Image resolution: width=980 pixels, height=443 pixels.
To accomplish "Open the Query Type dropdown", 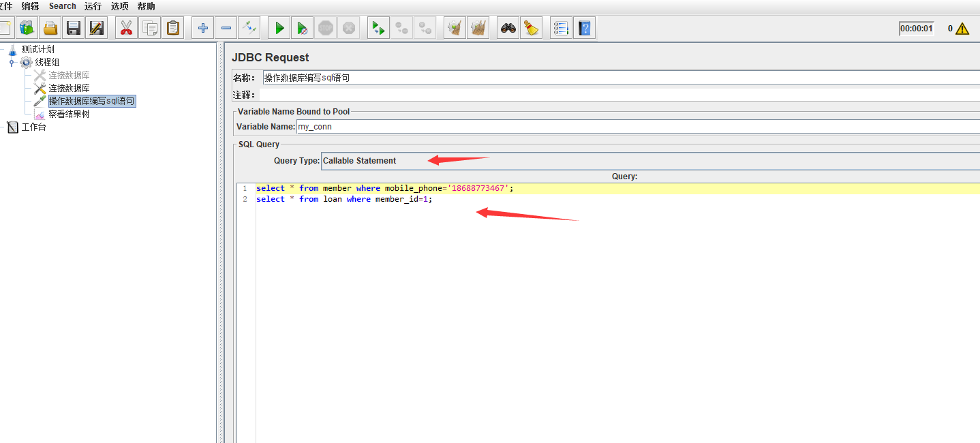I will [647, 161].
